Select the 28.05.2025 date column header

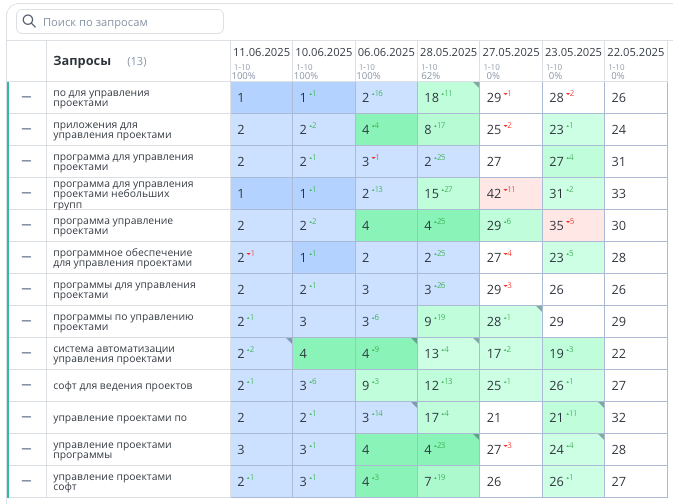(447, 52)
